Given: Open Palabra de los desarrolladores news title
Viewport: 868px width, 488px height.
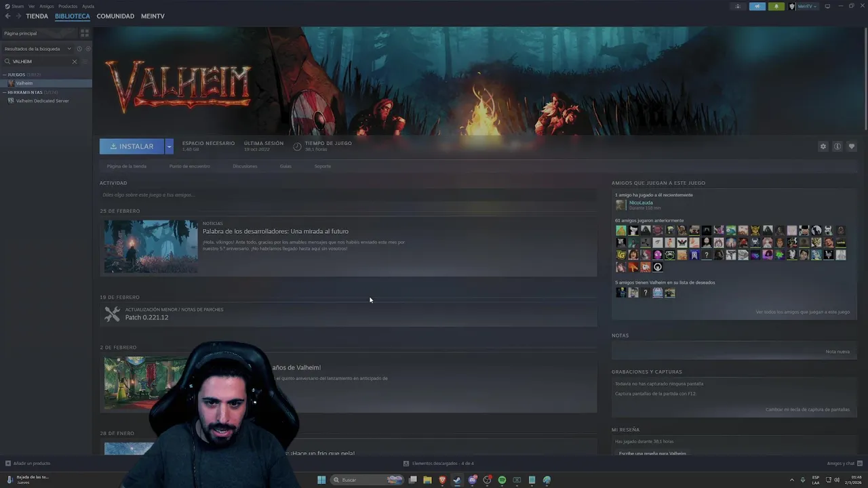Looking at the screenshot, I should [x=275, y=232].
